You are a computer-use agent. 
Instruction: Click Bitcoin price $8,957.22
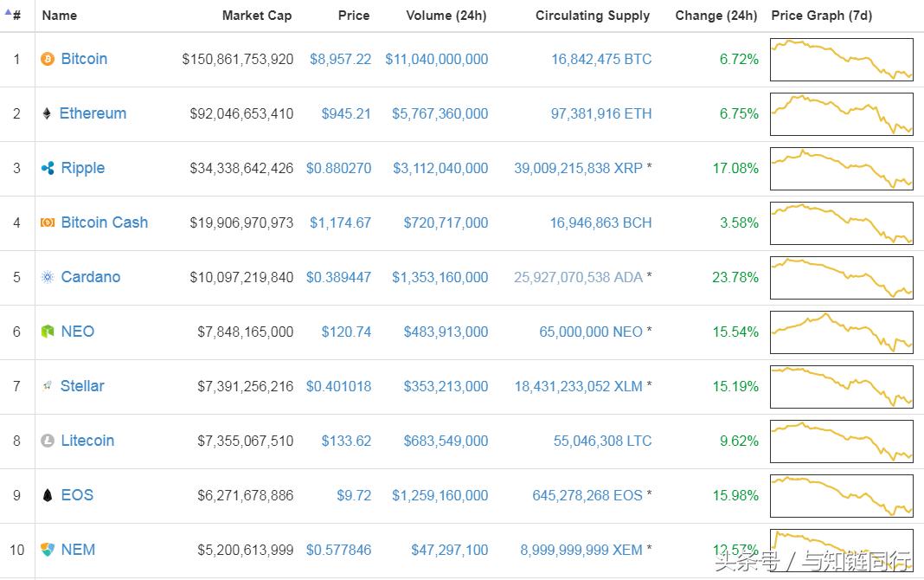tap(341, 60)
